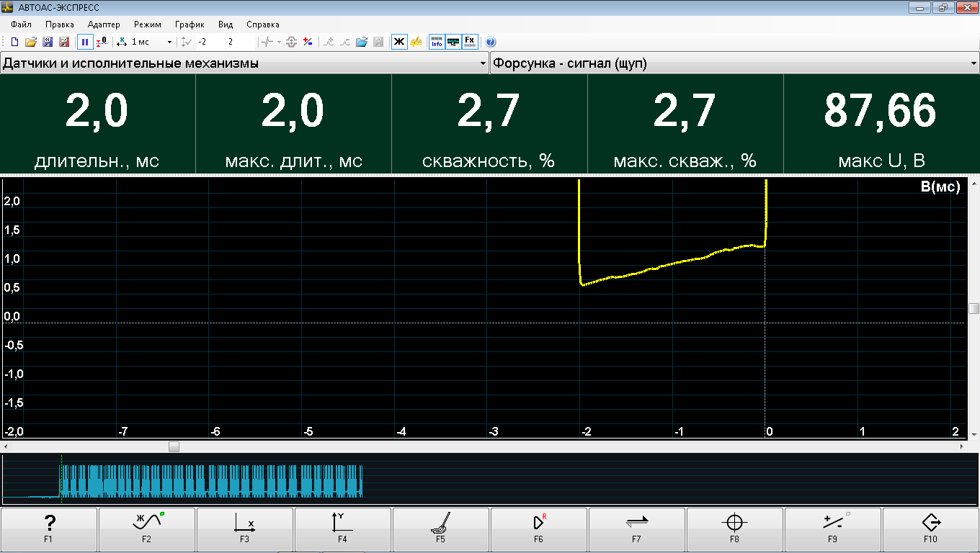Screen dimensions: 980x553
Task: Toggle the bold Ж marker toolbar button
Action: pyautogui.click(x=399, y=42)
